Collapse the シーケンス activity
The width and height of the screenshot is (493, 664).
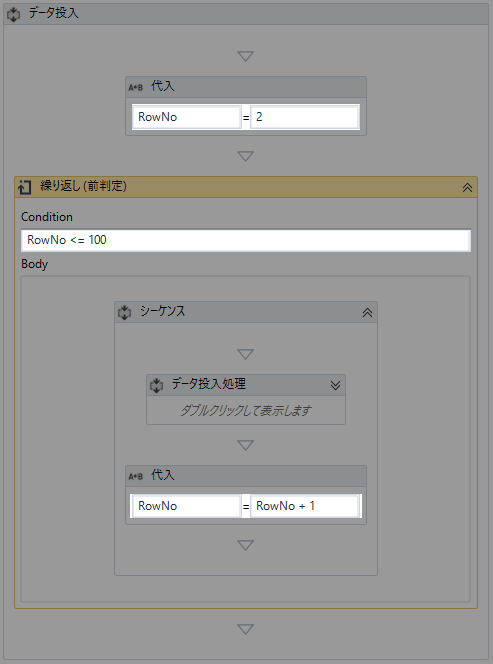click(x=367, y=313)
